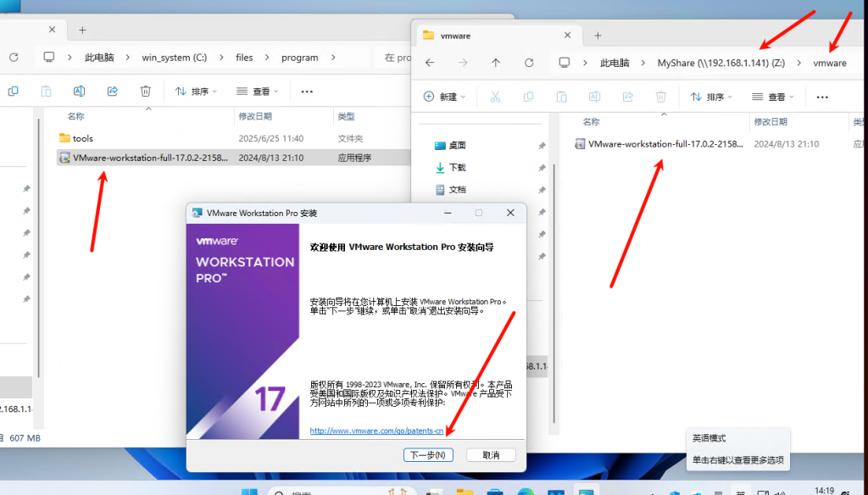Click the computer icon in the program window address bar
The width and height of the screenshot is (868, 495).
coord(48,58)
